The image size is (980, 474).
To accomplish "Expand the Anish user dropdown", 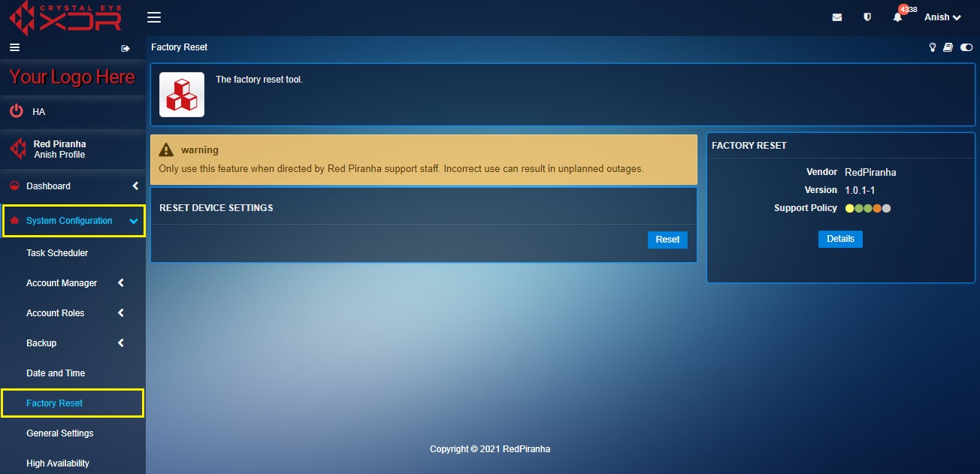I will coord(942,17).
